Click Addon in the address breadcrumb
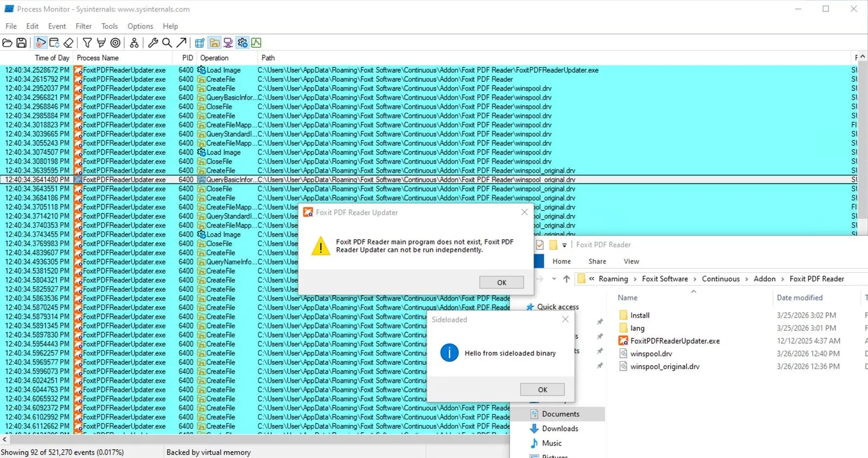Viewport: 868px width, 458px height. coord(764,279)
